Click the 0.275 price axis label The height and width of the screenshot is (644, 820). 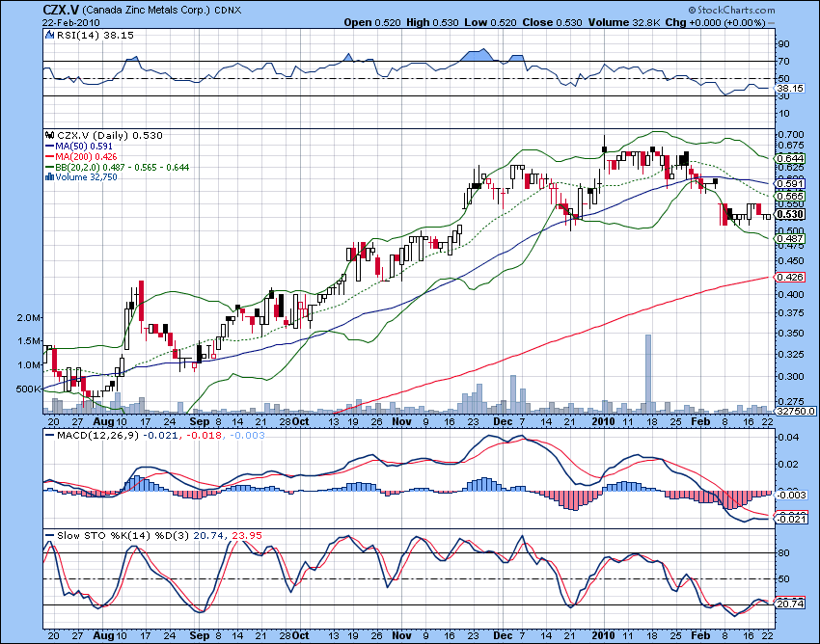[791, 401]
